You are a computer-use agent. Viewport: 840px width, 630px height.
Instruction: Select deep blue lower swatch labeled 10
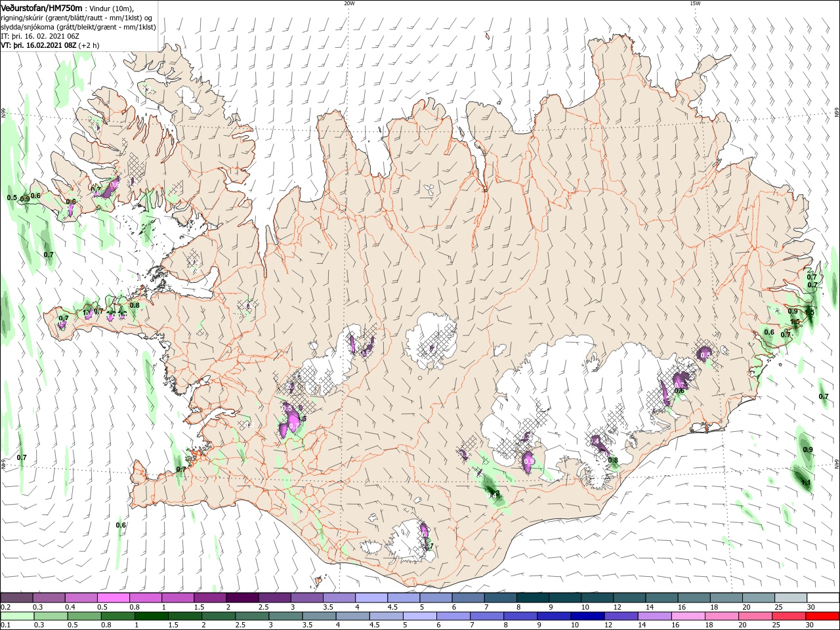(588, 616)
